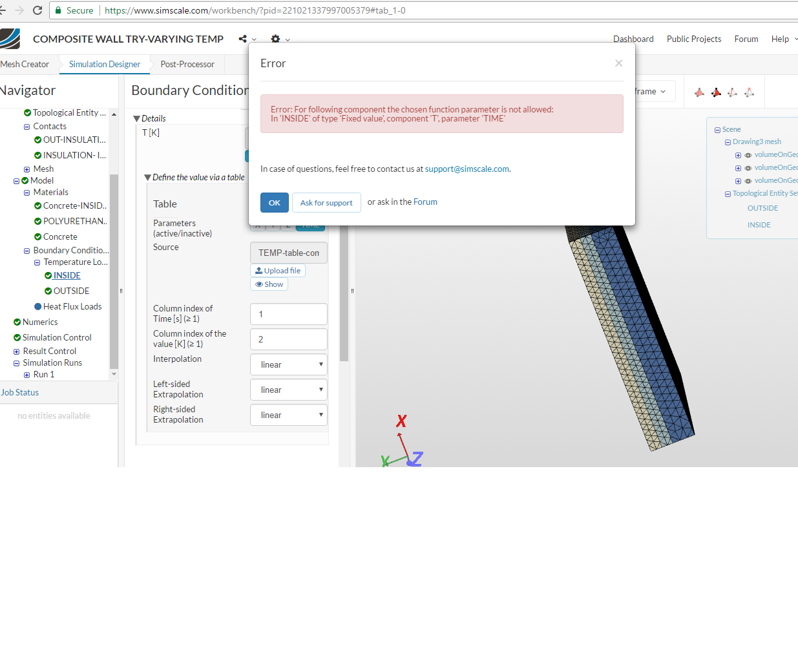Click the Upload file button with icon
798x672 pixels.
coord(278,270)
